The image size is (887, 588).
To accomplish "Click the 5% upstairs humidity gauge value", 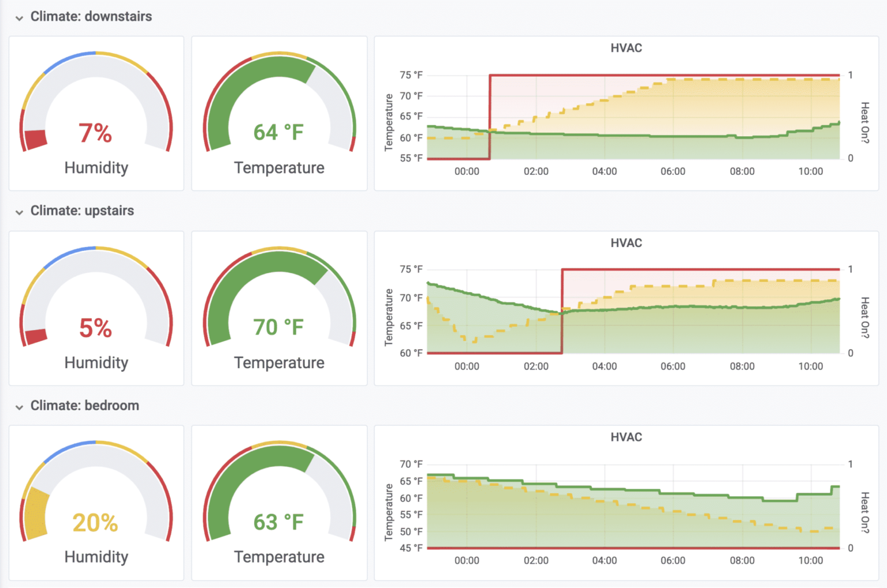I will click(95, 328).
